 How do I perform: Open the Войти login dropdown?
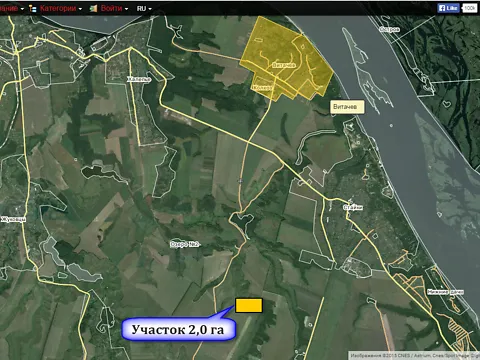tap(114, 9)
